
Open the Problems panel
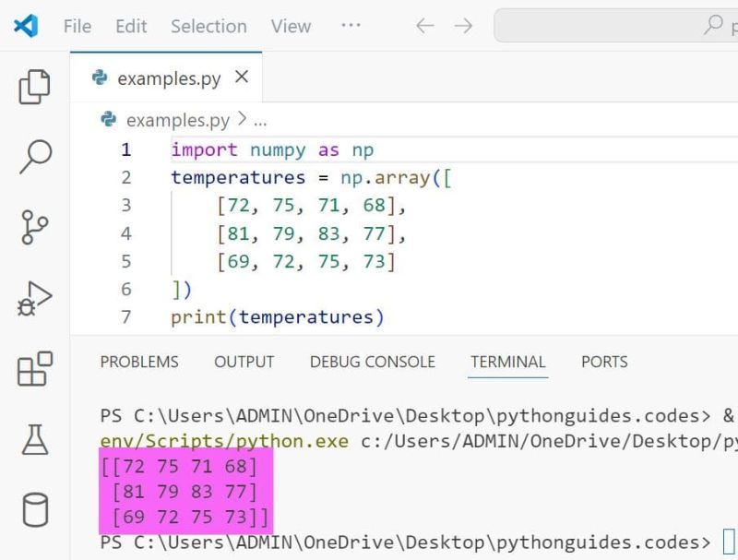click(x=139, y=362)
